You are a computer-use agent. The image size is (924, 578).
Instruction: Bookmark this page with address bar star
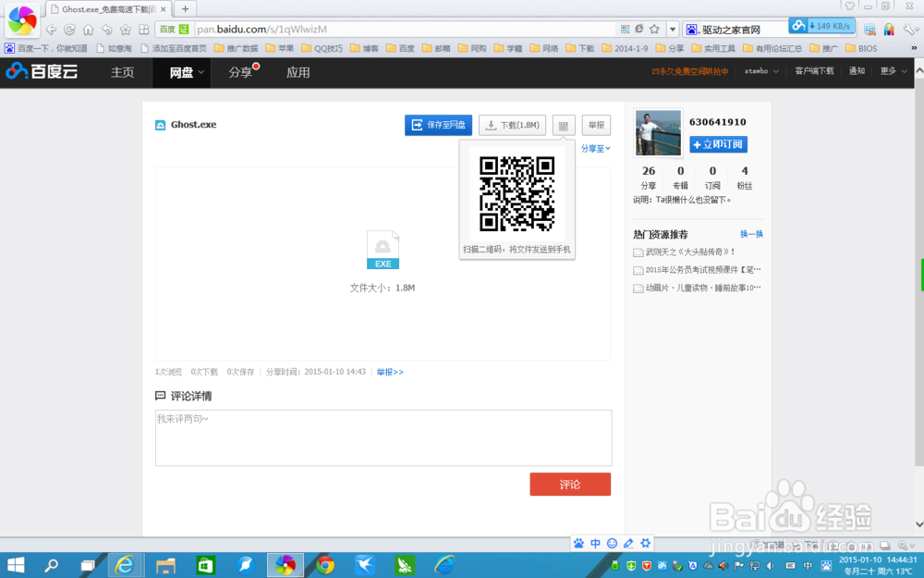coord(654,29)
